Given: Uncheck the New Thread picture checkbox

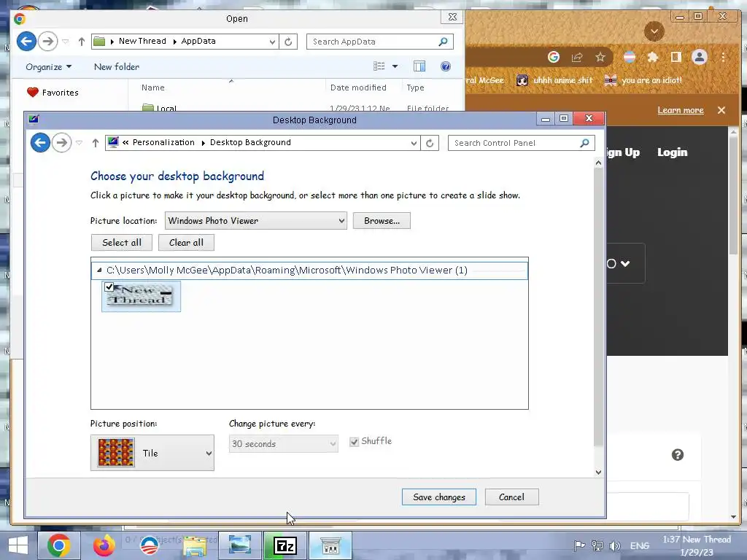Looking at the screenshot, I should coord(109,287).
